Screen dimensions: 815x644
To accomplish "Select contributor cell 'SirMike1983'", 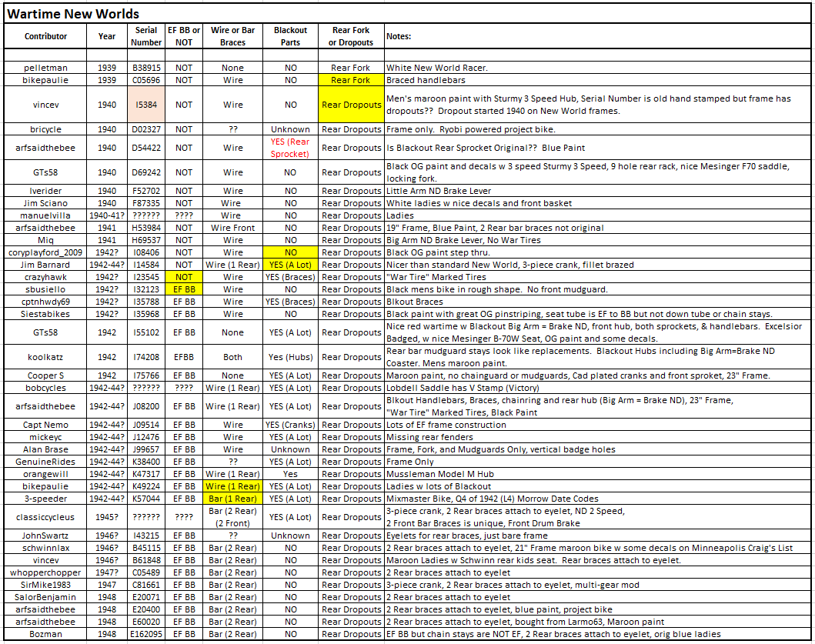I will [x=45, y=585].
